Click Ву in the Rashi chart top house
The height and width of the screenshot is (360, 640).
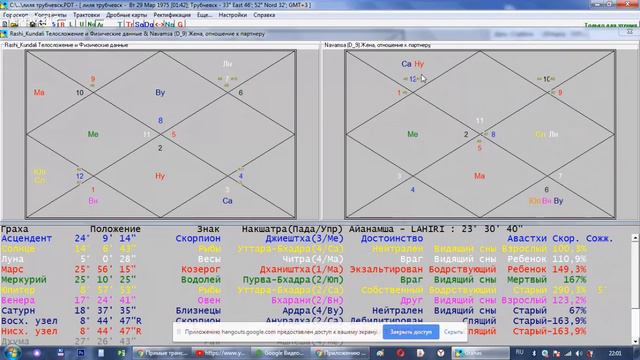160,93
